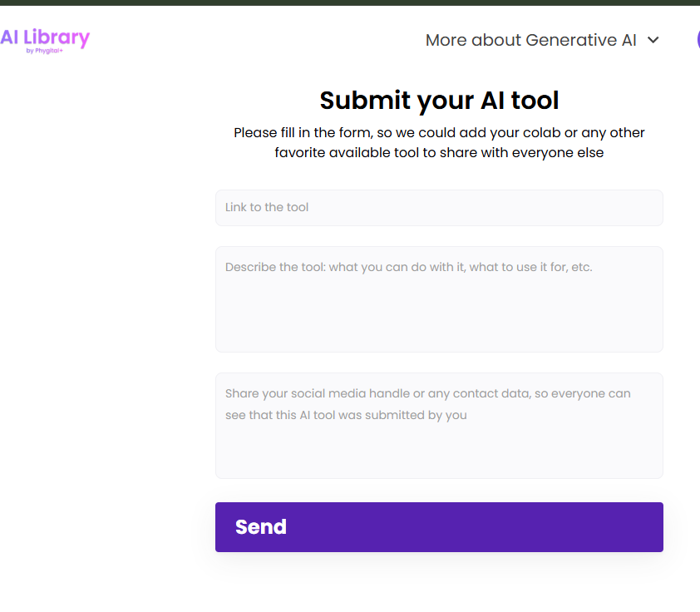Submit the form with the Send button
The width and height of the screenshot is (700, 612).
[439, 526]
